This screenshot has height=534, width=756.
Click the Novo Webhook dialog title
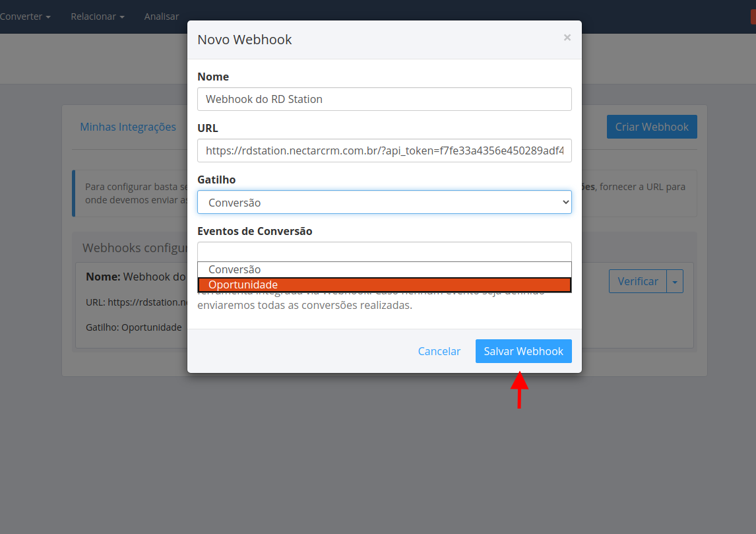point(245,40)
